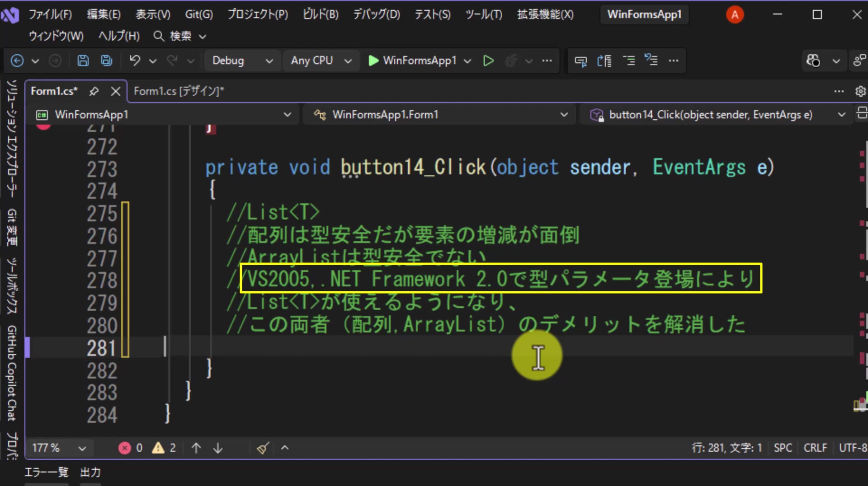The height and width of the screenshot is (486, 868).
Task: Click the breakpoint dot in editor margin
Action: [x=43, y=126]
